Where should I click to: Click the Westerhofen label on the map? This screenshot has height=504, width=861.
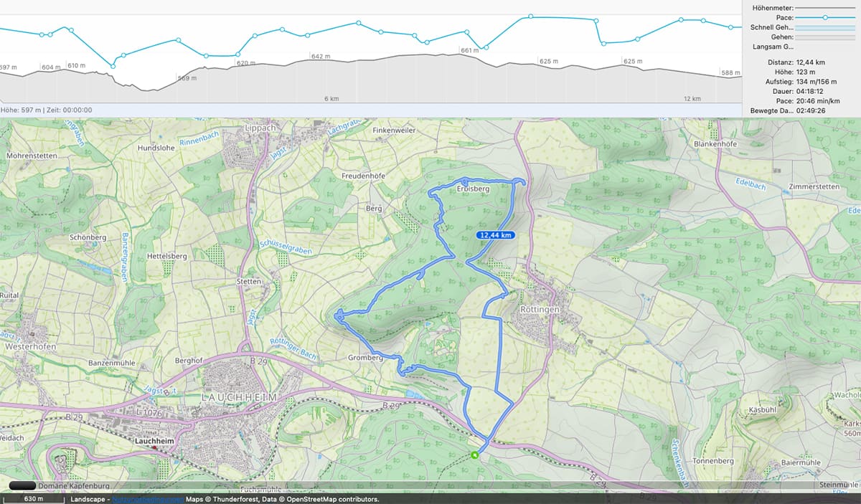click(30, 346)
